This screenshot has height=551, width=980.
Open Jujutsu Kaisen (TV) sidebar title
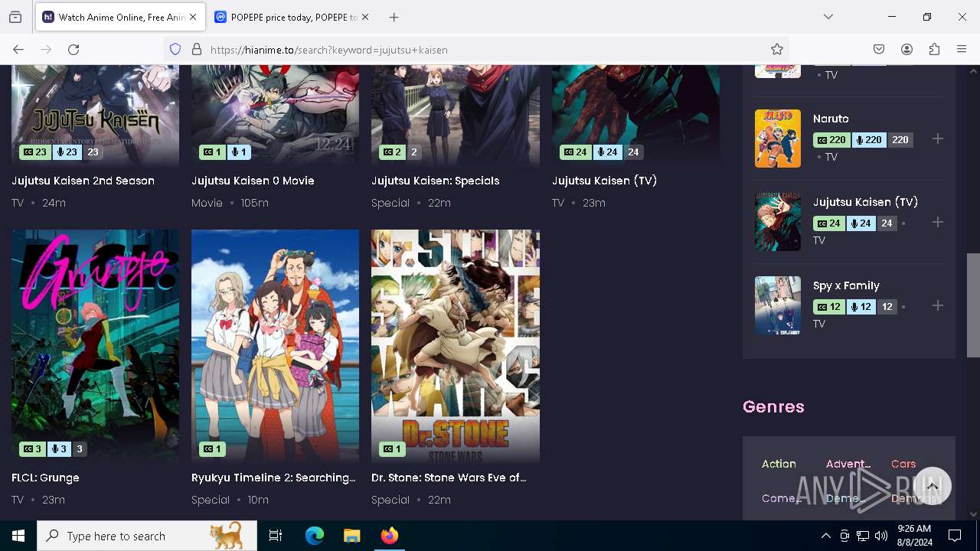pos(865,203)
